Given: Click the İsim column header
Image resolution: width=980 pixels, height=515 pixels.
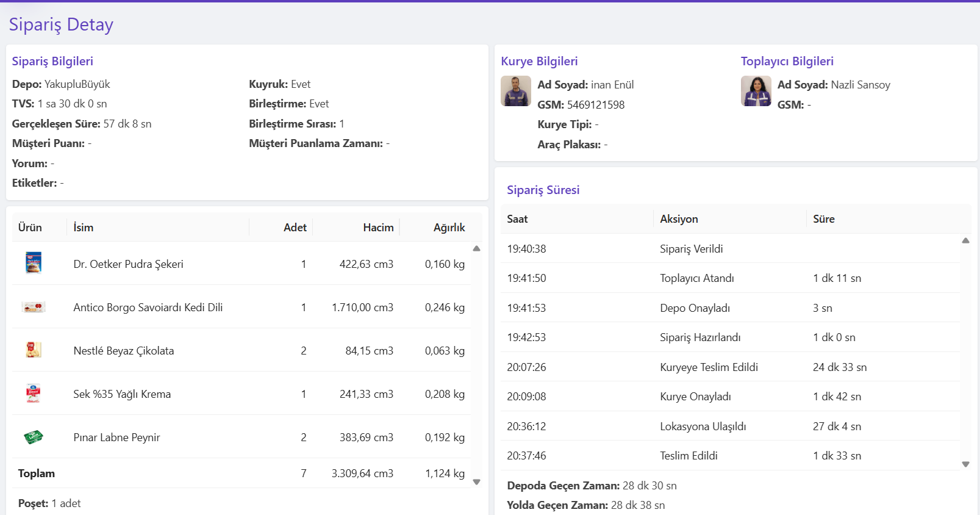Looking at the screenshot, I should (x=84, y=227).
